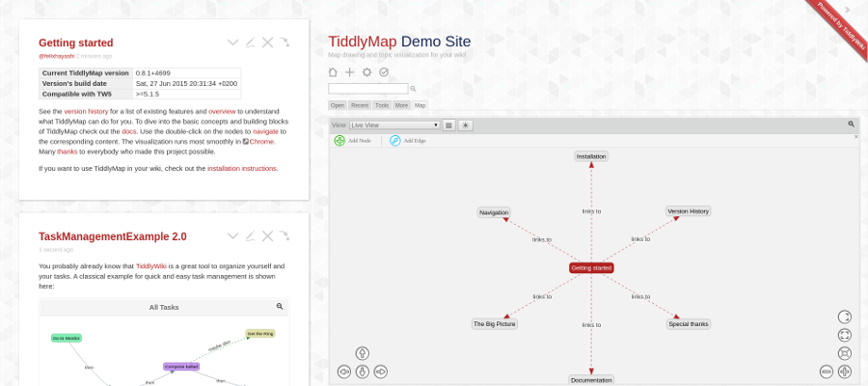Select the Installation node
Screen dimensions: 868x386
591,156
